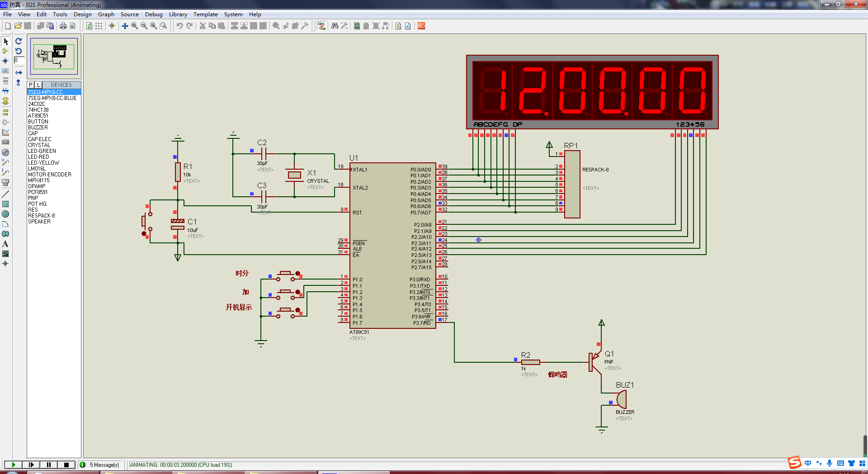Select the Tape Recorder Mode tool
868x474 pixels.
5,142
